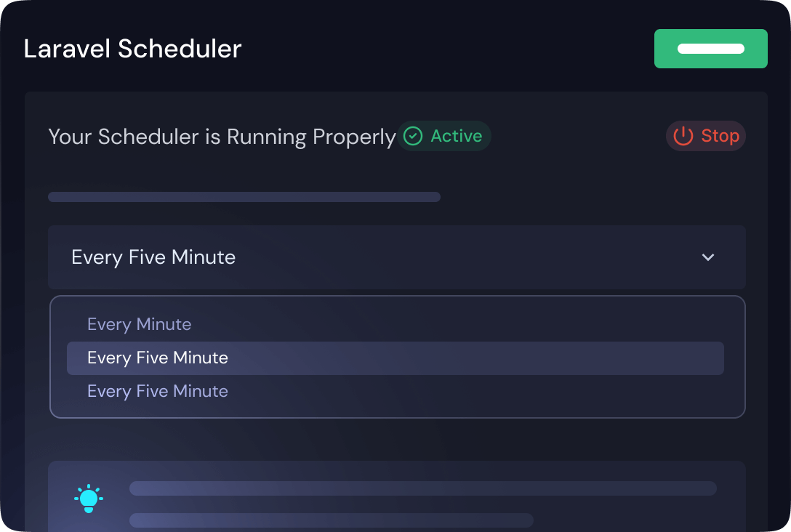The height and width of the screenshot is (532, 791).
Task: Click the shorter second tip line
Action: (331, 520)
